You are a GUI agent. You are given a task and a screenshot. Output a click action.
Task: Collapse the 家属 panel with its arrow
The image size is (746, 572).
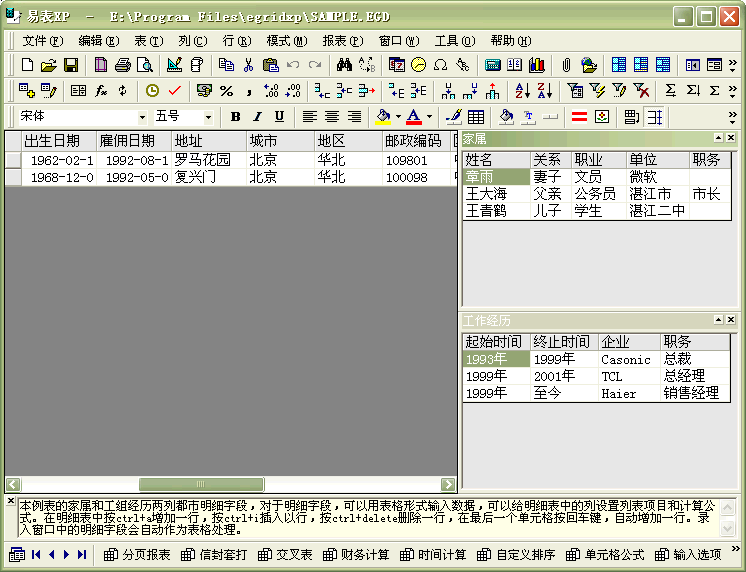pos(718,138)
